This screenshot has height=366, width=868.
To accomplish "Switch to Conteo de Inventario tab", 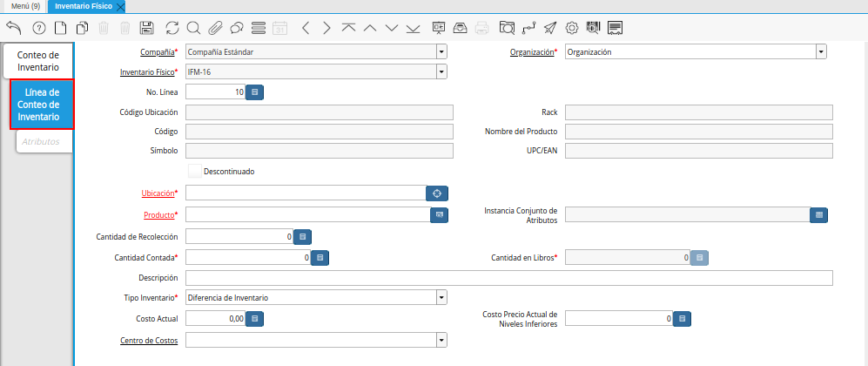I will click(38, 61).
